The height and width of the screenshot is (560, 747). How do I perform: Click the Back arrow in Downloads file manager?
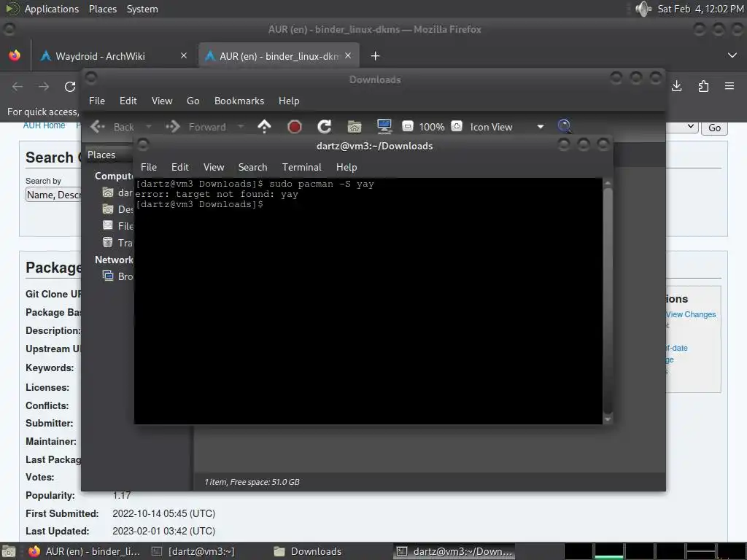click(98, 127)
